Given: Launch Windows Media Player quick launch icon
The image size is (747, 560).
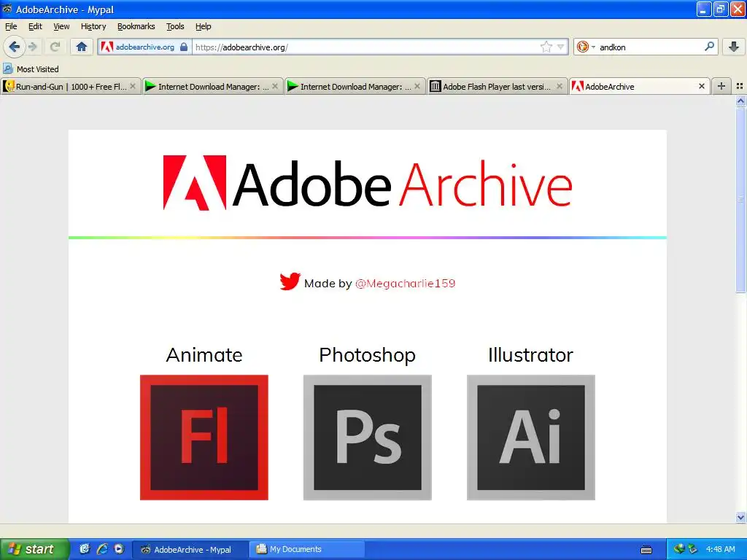Looking at the screenshot, I should pos(119,549).
